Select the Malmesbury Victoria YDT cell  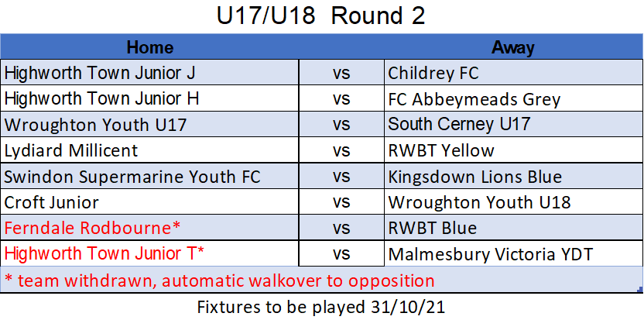tap(513, 253)
